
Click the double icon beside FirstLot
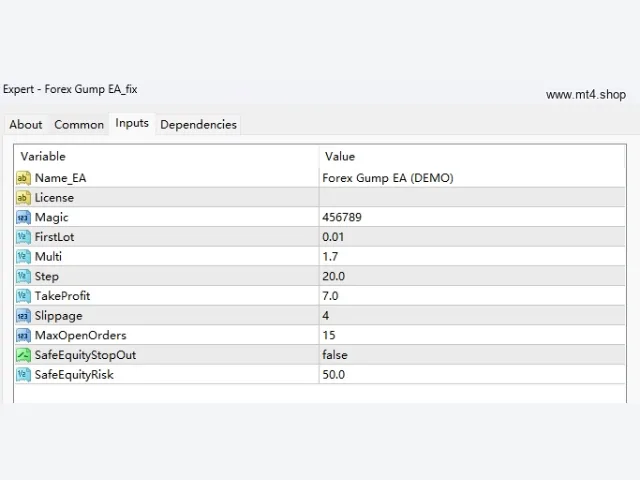[x=23, y=237]
